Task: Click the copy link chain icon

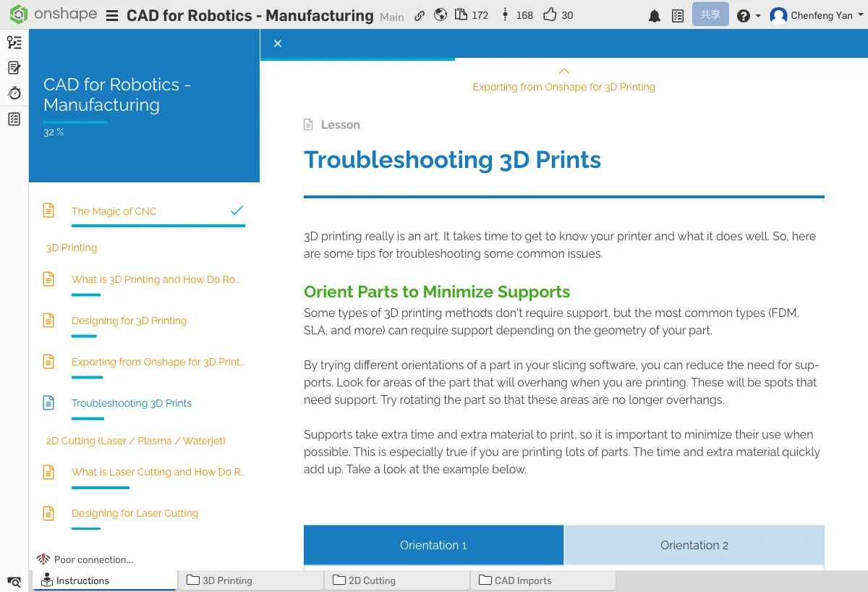Action: tap(420, 16)
